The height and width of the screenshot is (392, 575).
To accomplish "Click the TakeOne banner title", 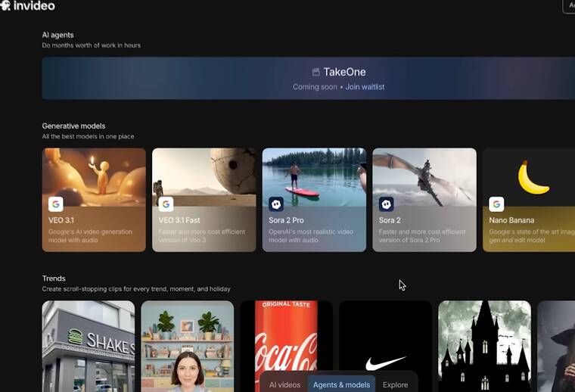I will tap(344, 72).
